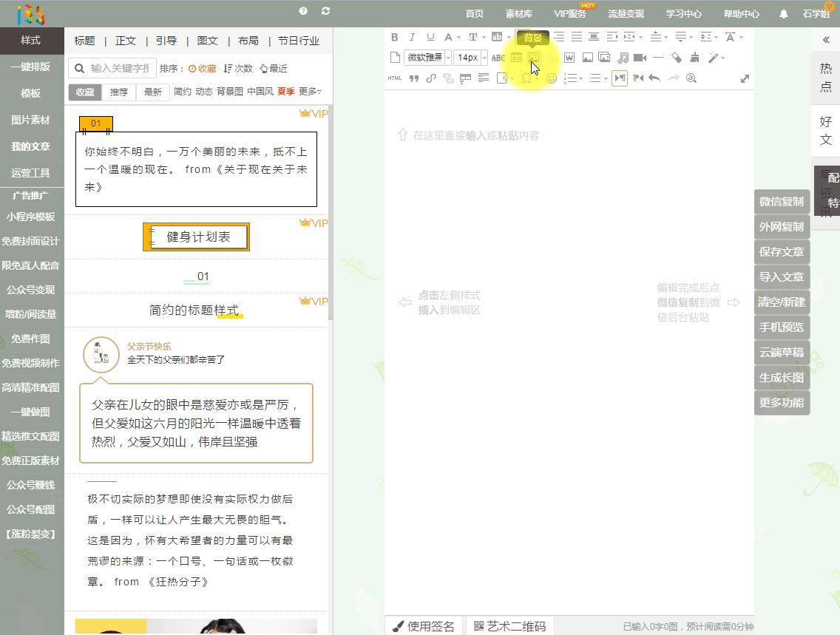The height and width of the screenshot is (635, 840).
Task: Use the eraser icon to clear formatting
Action: tap(676, 58)
